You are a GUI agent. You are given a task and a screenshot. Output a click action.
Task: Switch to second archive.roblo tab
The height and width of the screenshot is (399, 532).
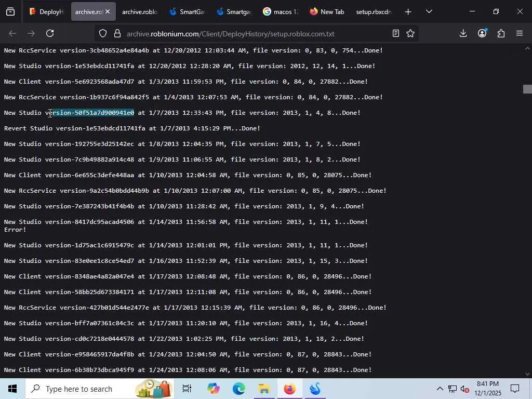pos(139,11)
